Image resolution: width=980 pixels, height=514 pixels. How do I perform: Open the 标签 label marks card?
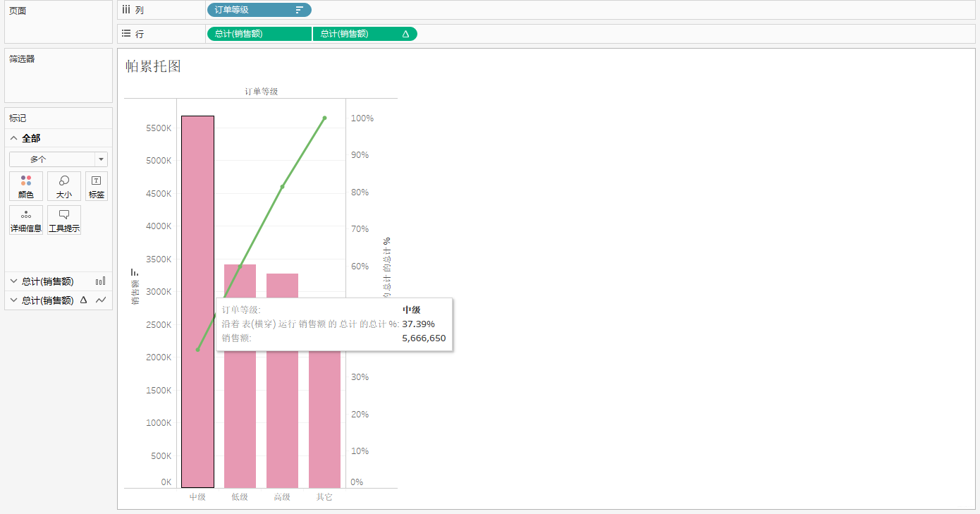tap(97, 186)
